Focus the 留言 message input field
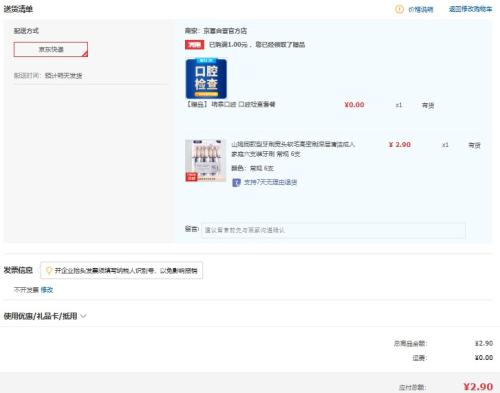This screenshot has width=500, height=393. (x=333, y=230)
